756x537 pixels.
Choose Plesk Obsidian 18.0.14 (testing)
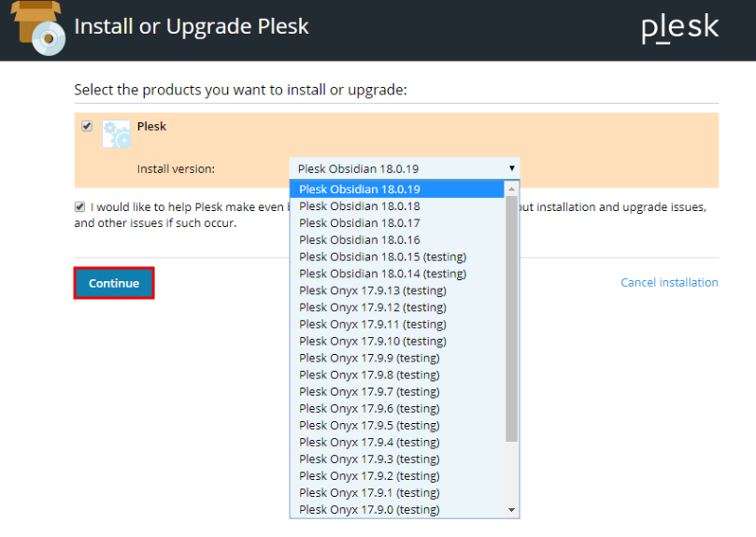(397, 274)
